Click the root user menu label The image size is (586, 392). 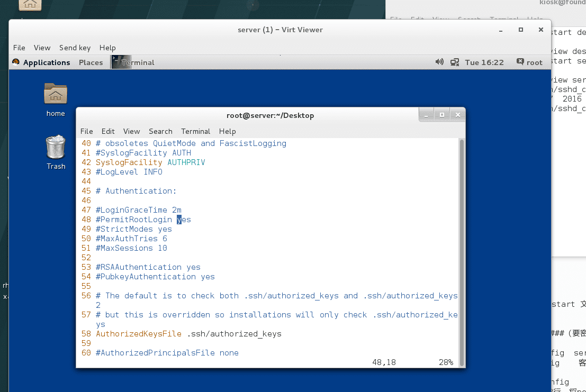(535, 62)
